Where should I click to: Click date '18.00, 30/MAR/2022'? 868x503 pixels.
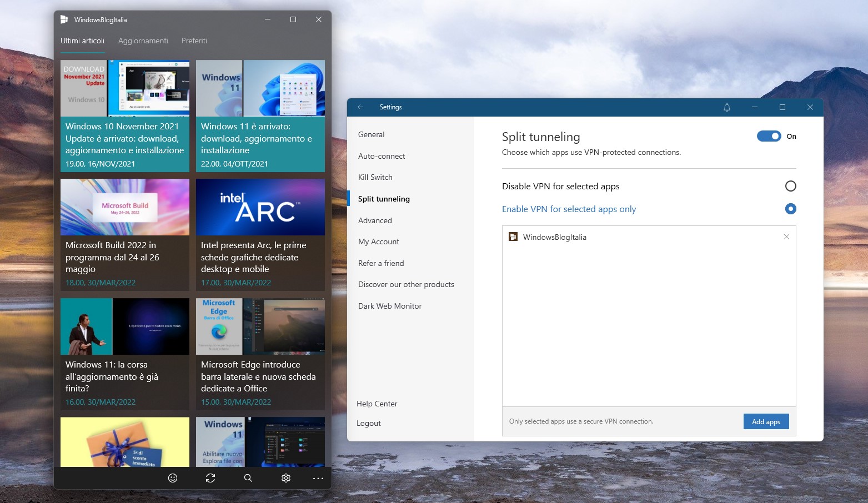tap(101, 283)
